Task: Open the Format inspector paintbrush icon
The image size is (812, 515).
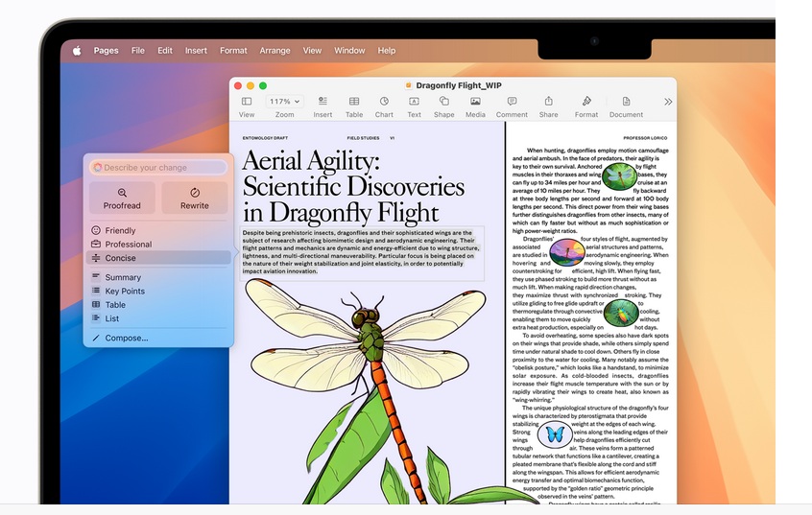Action: point(586,101)
